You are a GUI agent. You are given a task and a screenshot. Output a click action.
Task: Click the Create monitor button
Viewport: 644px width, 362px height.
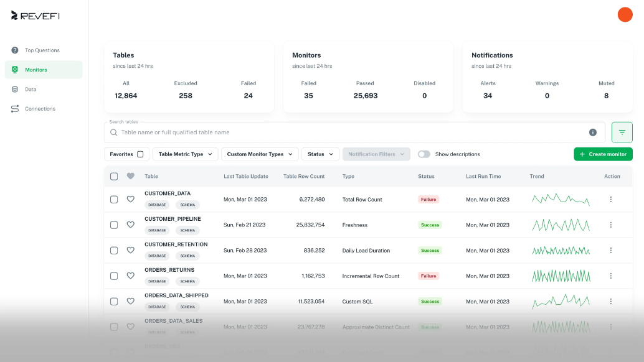click(603, 154)
